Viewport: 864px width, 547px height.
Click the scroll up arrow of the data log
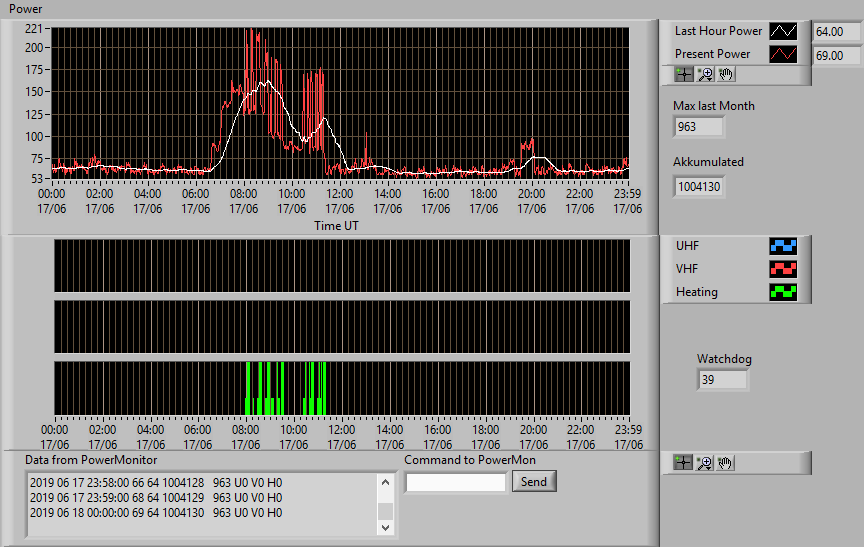pyautogui.click(x=386, y=483)
